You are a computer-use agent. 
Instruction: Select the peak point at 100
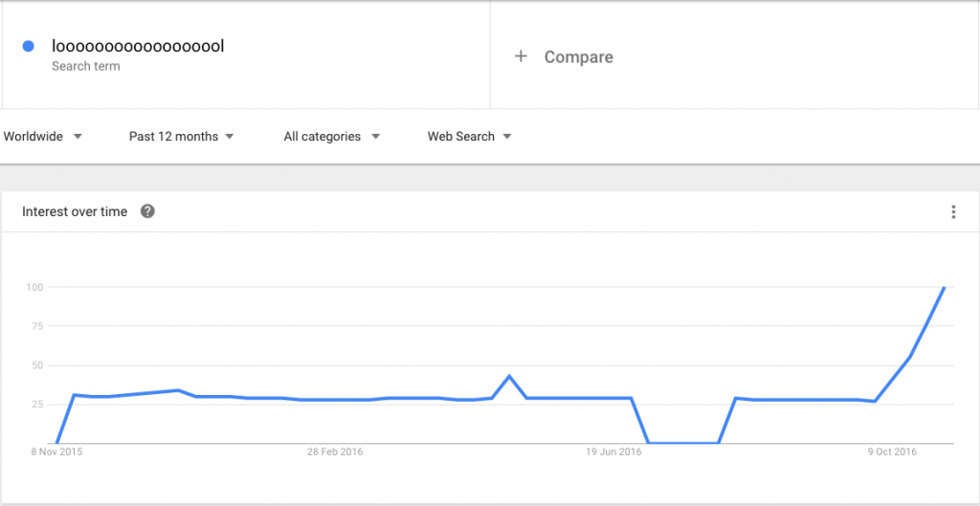944,287
